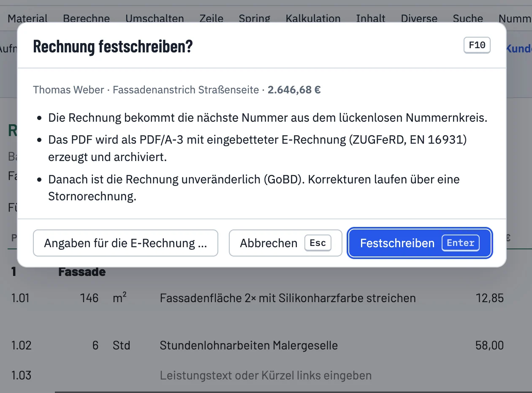The height and width of the screenshot is (393, 532).
Task: Click the invoice total 2.646,68 €
Action: [x=294, y=90]
